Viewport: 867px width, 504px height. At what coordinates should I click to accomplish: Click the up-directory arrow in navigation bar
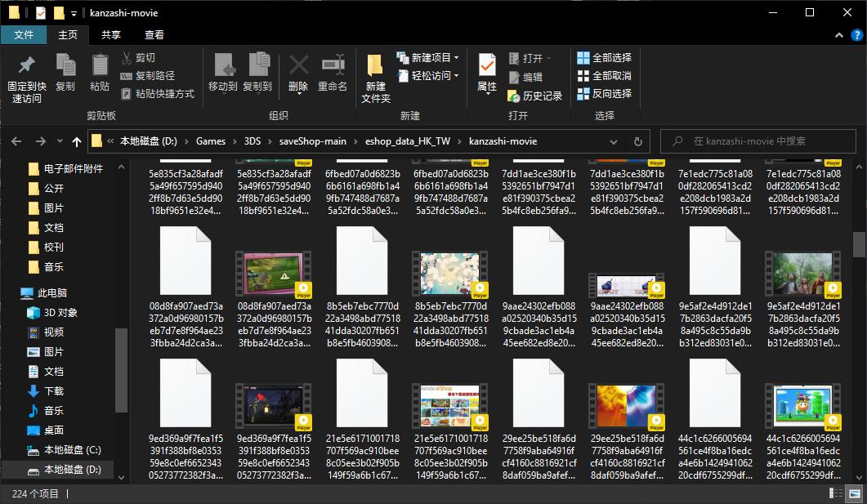point(77,141)
